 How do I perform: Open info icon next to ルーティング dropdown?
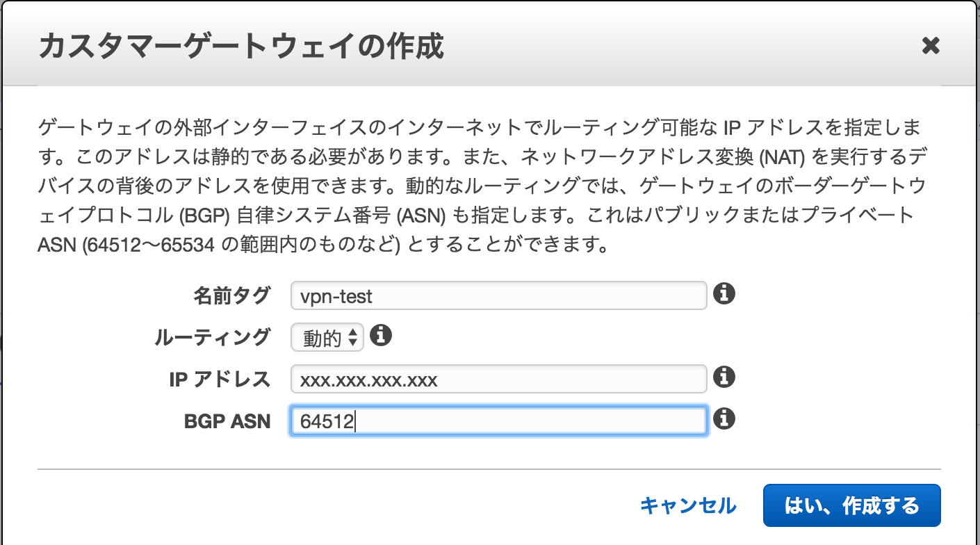coord(381,336)
